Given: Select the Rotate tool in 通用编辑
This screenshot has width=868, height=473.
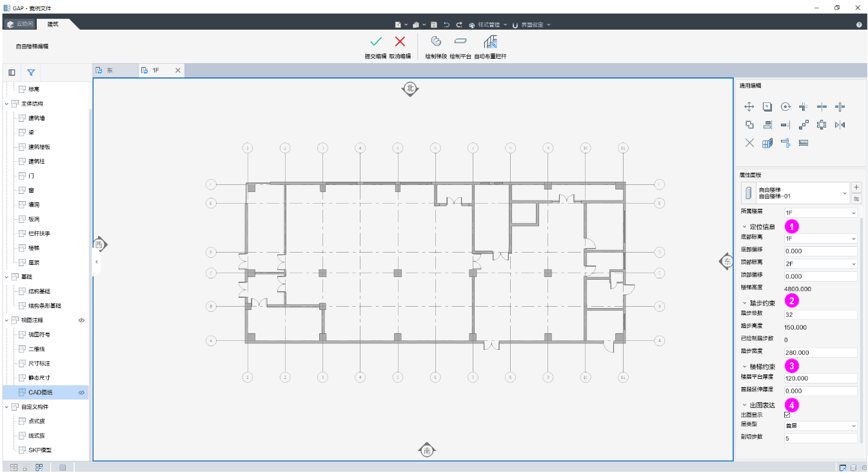Looking at the screenshot, I should pos(785,107).
